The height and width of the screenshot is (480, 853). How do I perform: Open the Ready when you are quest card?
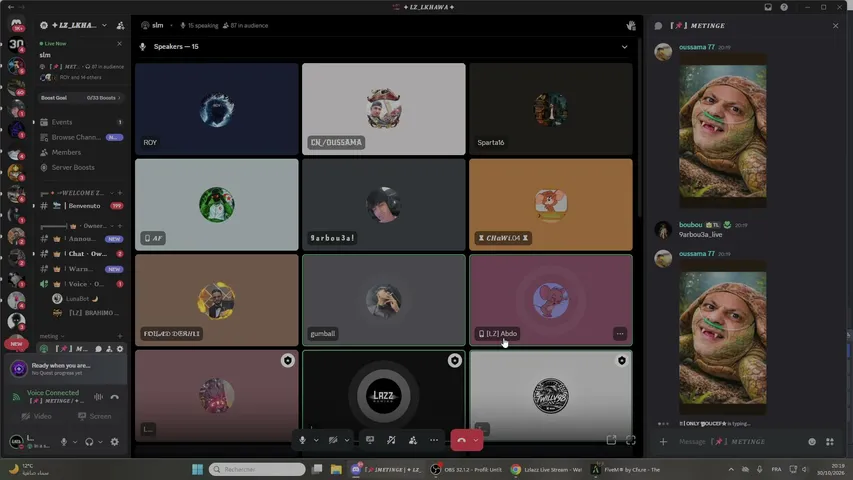point(66,369)
